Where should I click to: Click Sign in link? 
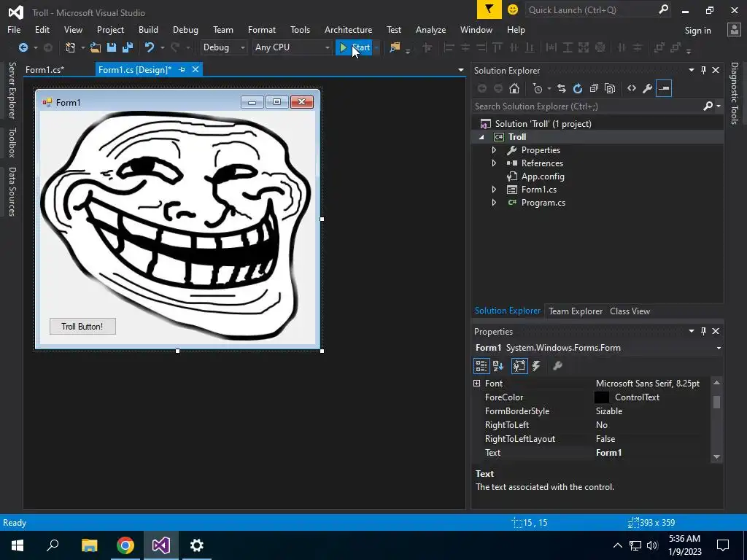697,31
